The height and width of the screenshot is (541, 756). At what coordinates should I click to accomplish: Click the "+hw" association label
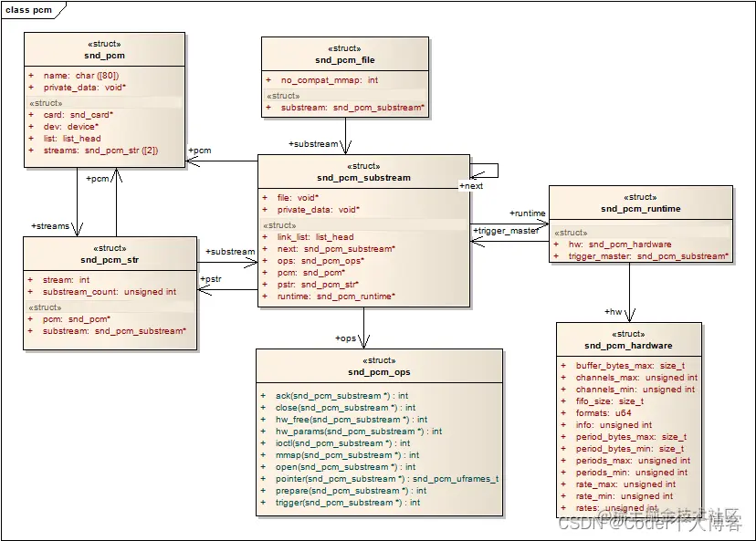[x=614, y=312]
